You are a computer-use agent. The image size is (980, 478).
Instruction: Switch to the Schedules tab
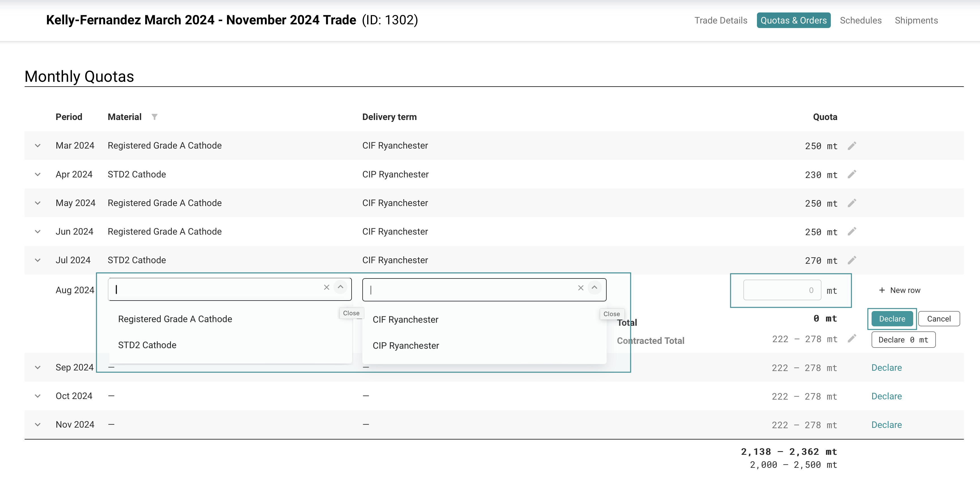[x=860, y=20]
